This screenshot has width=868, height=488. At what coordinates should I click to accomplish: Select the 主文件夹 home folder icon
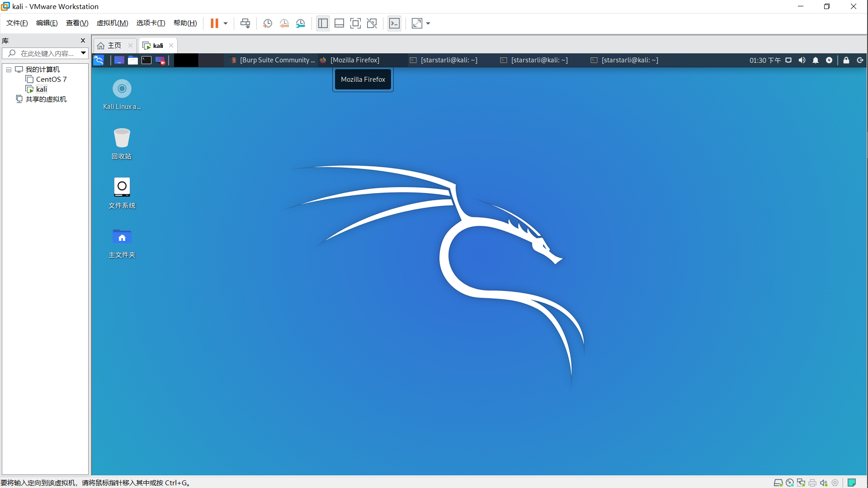click(x=122, y=243)
